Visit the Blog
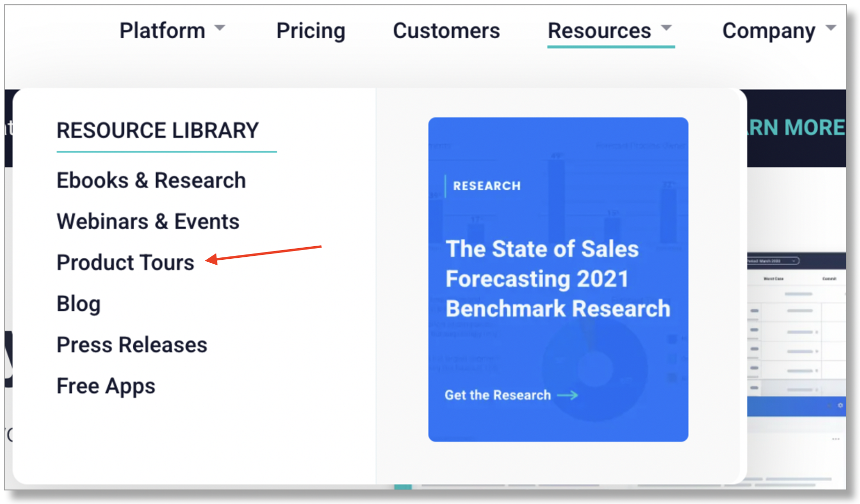Image resolution: width=860 pixels, height=504 pixels. pyautogui.click(x=79, y=304)
